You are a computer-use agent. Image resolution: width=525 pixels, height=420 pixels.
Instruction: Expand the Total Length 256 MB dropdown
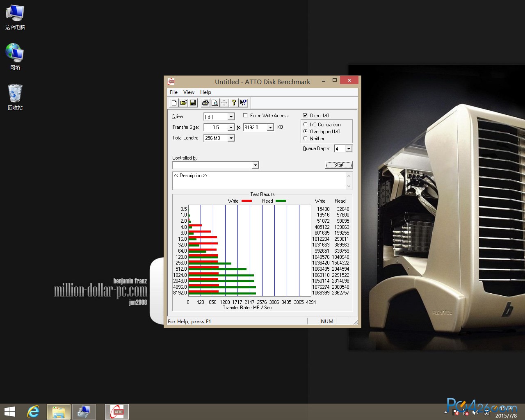[231, 138]
